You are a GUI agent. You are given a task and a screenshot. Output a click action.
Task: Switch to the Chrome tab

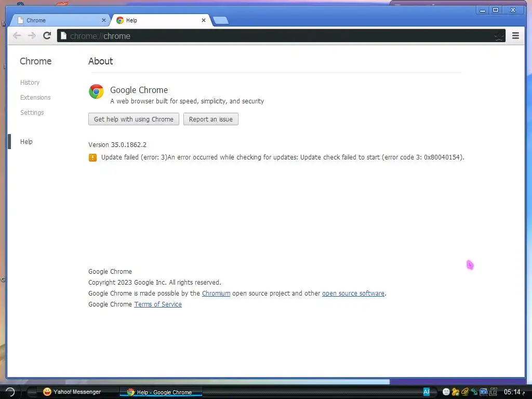click(x=59, y=20)
